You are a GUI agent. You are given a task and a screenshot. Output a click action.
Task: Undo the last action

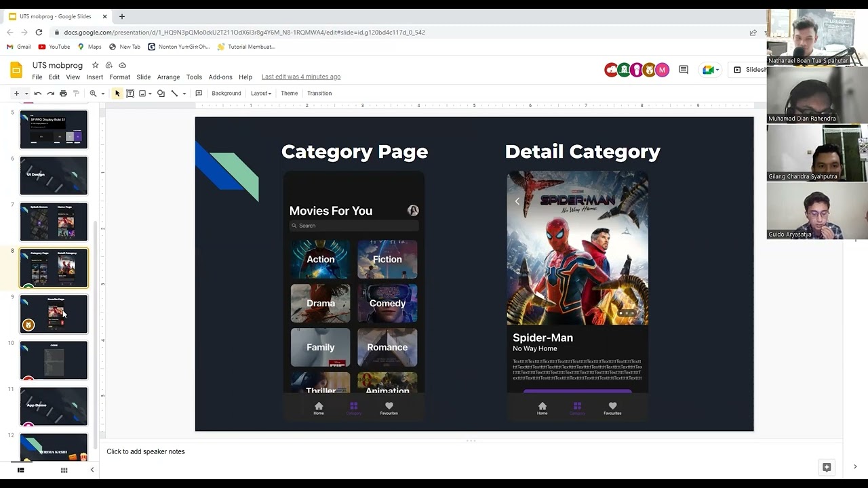coord(38,94)
